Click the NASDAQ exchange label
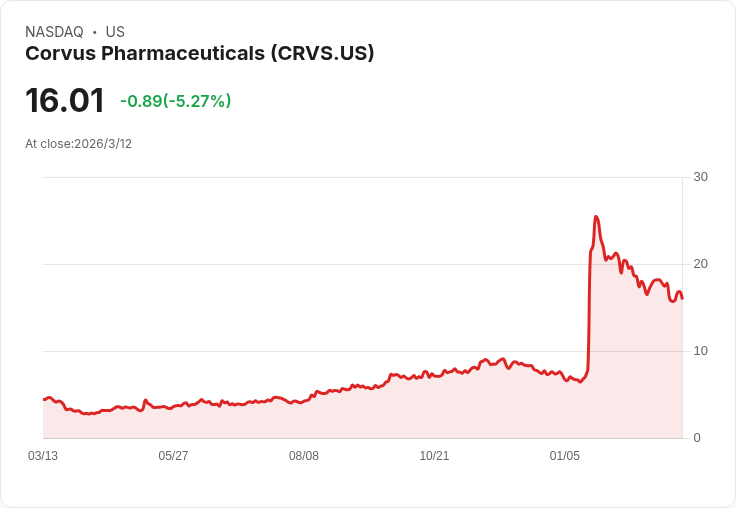The image size is (736, 508). pyautogui.click(x=54, y=32)
